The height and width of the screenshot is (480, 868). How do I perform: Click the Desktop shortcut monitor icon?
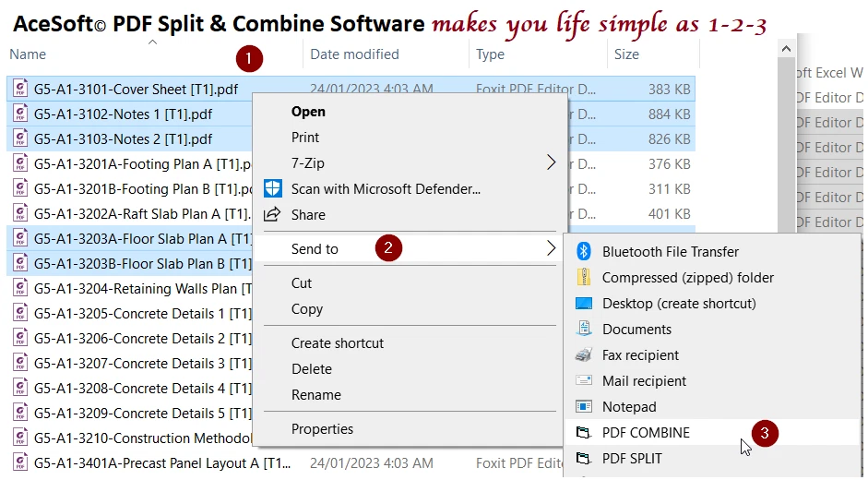click(x=584, y=303)
